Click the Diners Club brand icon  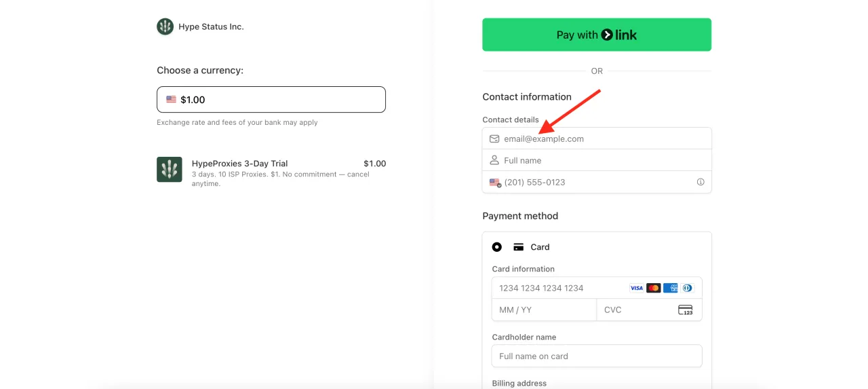[687, 288]
